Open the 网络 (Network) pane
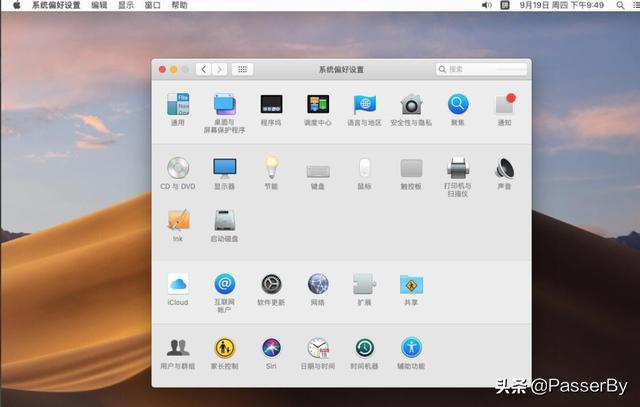This screenshot has height=407, width=640. pos(318,289)
